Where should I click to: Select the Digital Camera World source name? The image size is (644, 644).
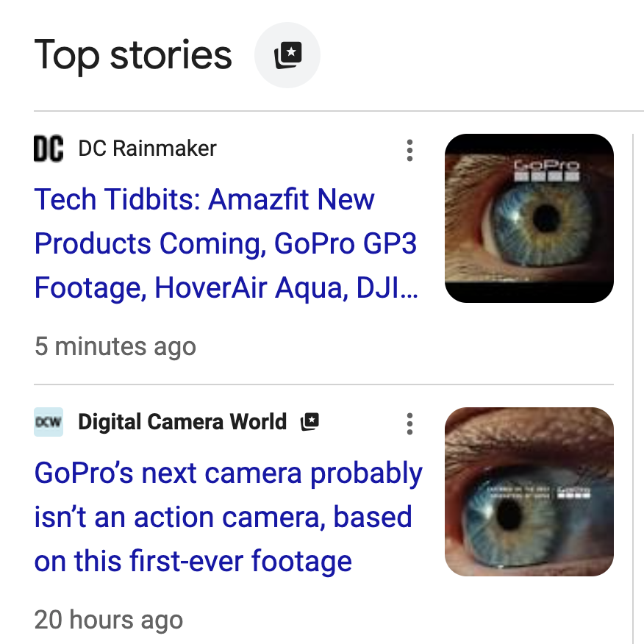tap(182, 422)
